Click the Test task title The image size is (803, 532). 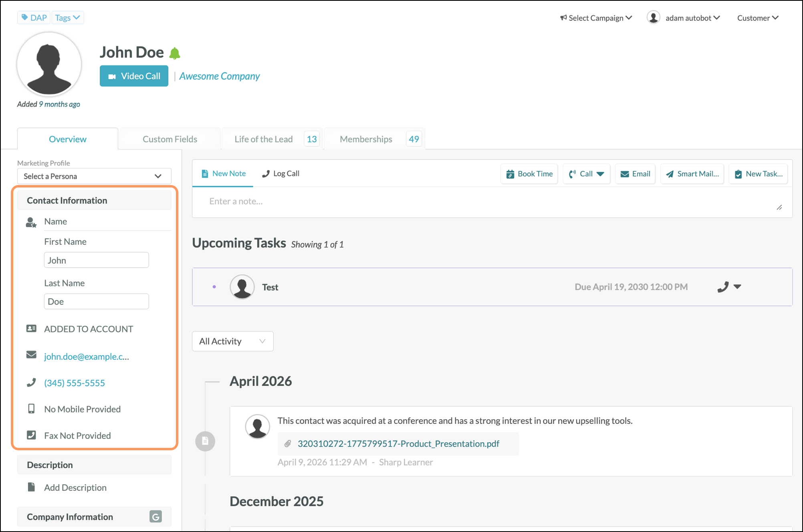point(270,287)
